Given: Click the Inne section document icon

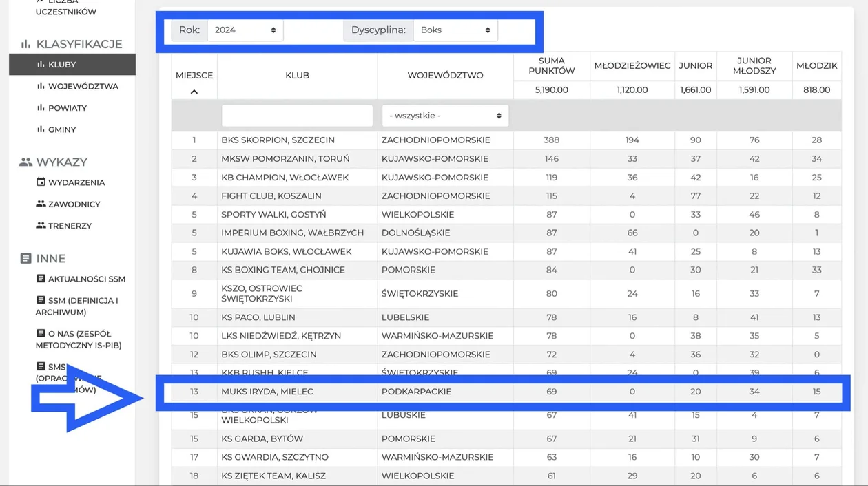Looking at the screenshot, I should [x=25, y=259].
